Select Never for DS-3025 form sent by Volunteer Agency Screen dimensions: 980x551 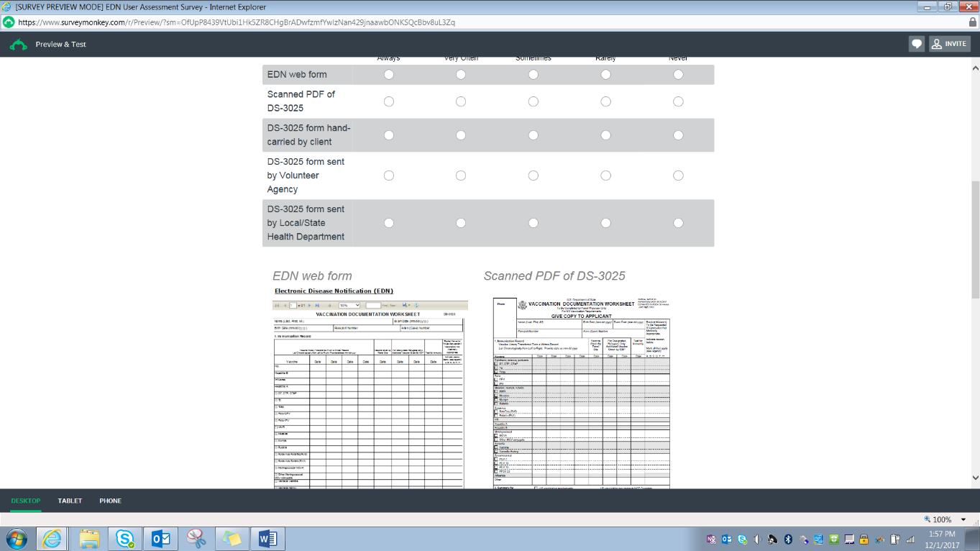678,176
